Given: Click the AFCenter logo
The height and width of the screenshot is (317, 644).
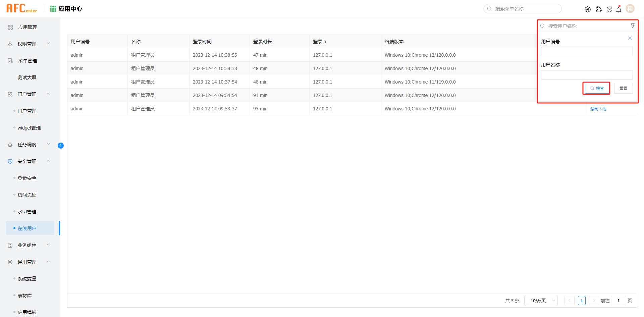Looking at the screenshot, I should click(x=21, y=8).
